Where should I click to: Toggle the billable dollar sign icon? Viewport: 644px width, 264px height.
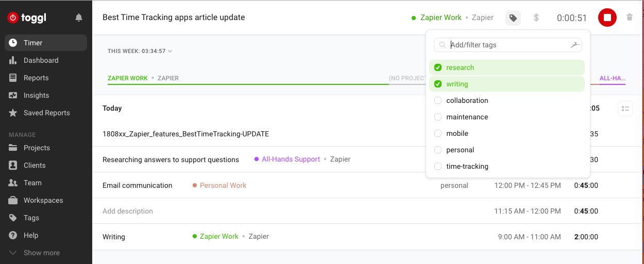tap(536, 18)
